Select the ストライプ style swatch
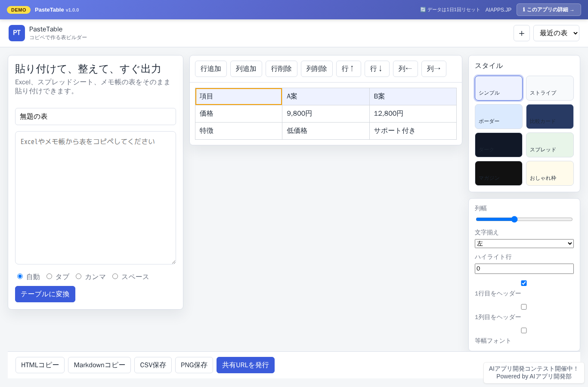The image size is (588, 387). [550, 88]
